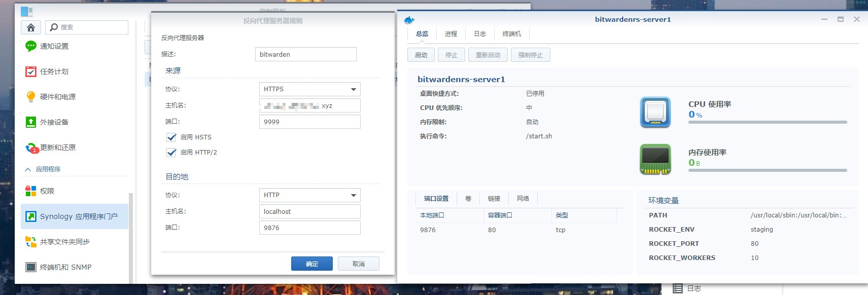Open the Update and Restore icon

coord(31,147)
